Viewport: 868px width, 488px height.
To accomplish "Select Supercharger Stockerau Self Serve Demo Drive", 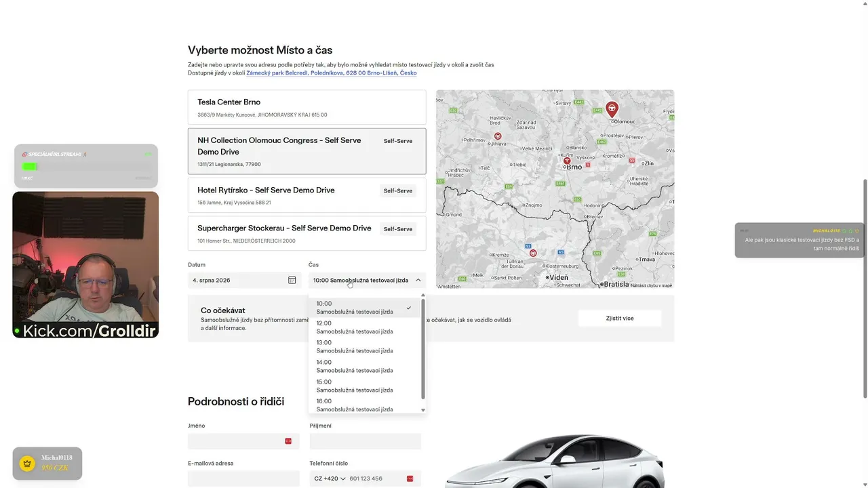I will click(x=307, y=233).
